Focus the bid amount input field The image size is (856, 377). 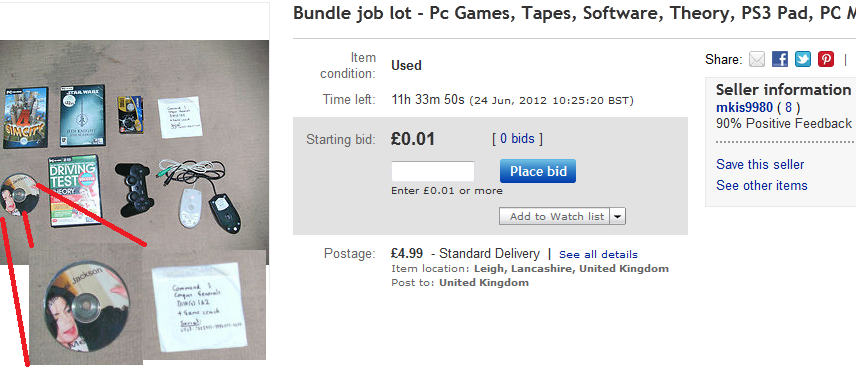433,171
